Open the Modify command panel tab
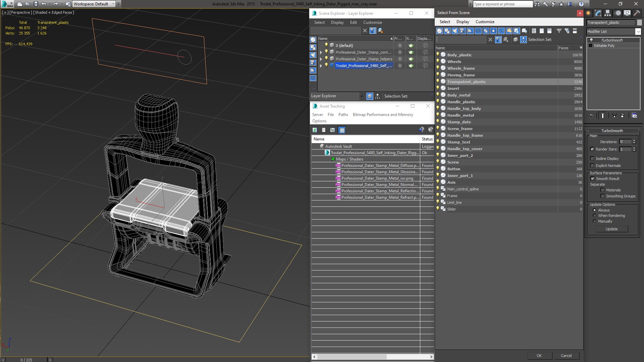644x362 pixels. coord(598,13)
